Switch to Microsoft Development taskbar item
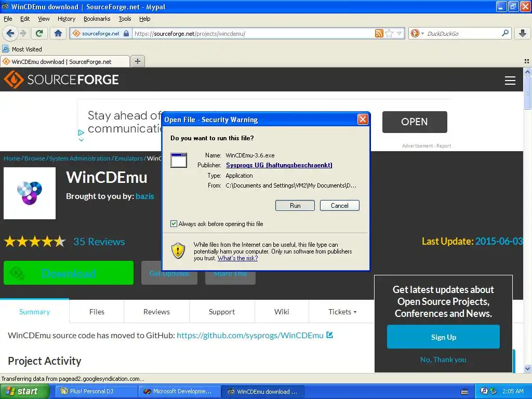Screen dimensions: 532x399 click(x=179, y=391)
